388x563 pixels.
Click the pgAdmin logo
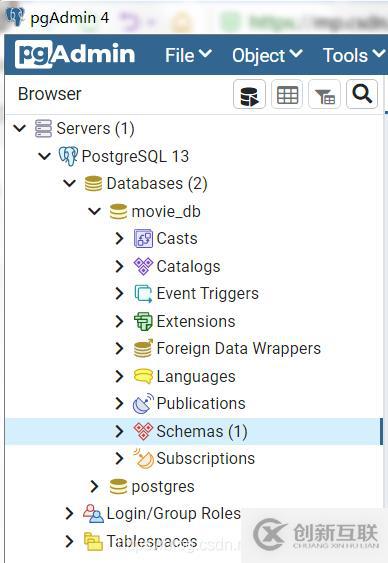(x=75, y=55)
